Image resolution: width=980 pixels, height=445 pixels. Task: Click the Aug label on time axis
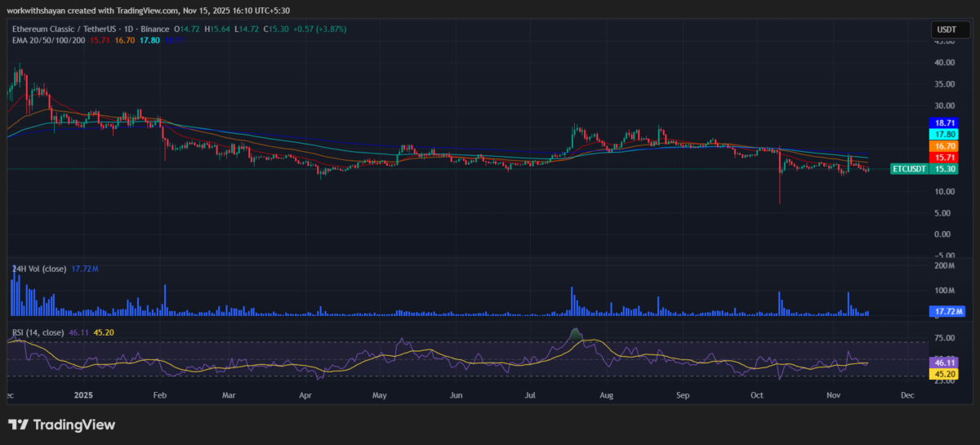click(x=607, y=394)
